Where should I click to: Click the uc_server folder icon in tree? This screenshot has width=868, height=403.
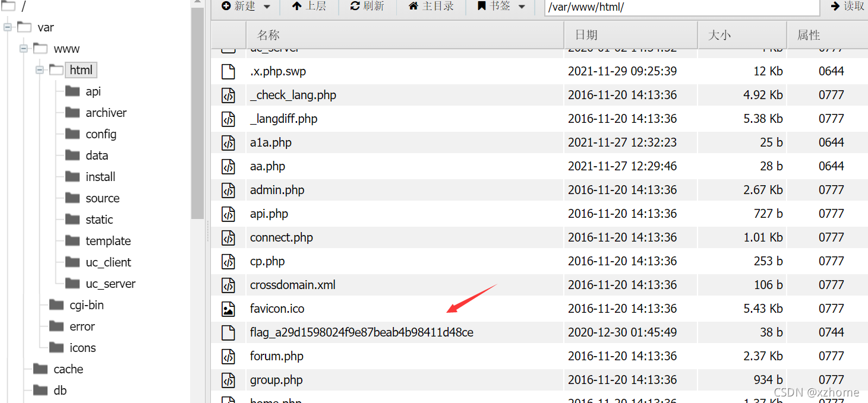(x=72, y=283)
